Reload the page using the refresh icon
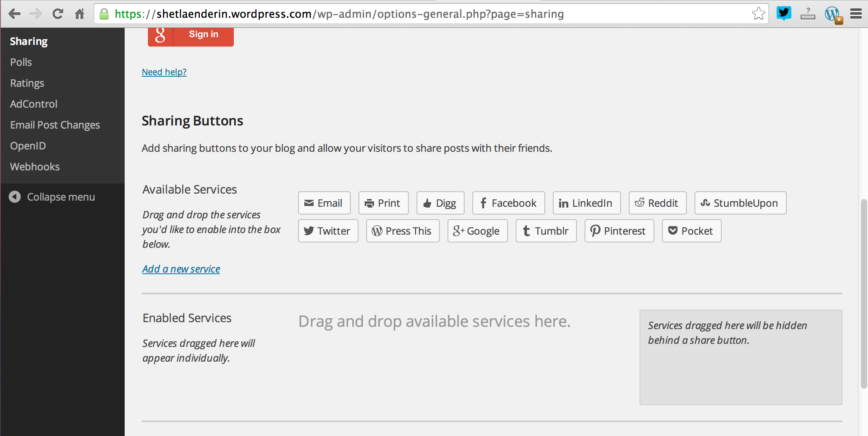 tap(58, 14)
